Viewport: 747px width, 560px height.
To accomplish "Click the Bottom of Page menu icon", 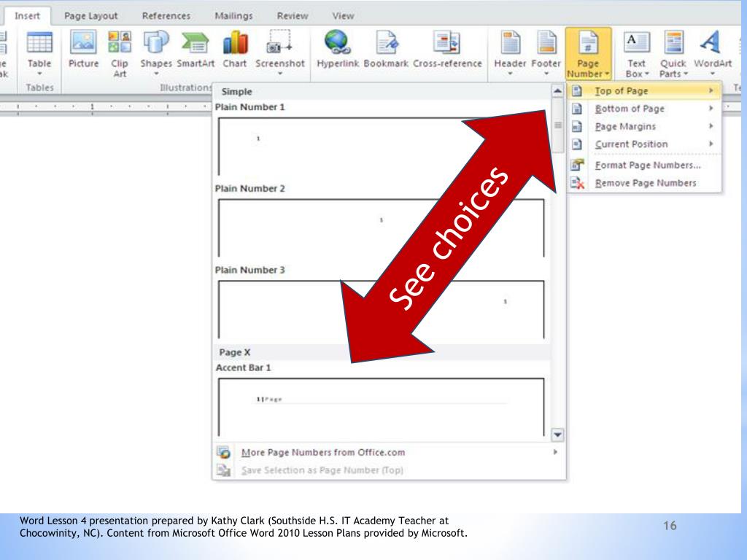I will coord(577,109).
